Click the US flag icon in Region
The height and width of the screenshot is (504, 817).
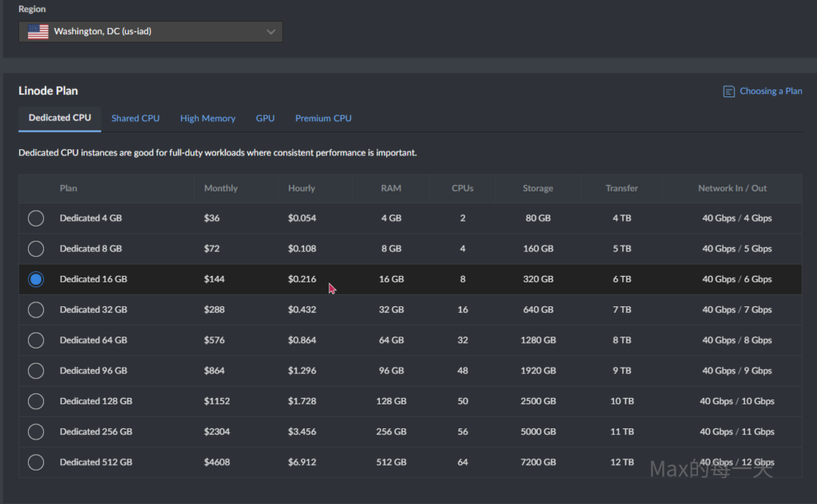pyautogui.click(x=37, y=32)
